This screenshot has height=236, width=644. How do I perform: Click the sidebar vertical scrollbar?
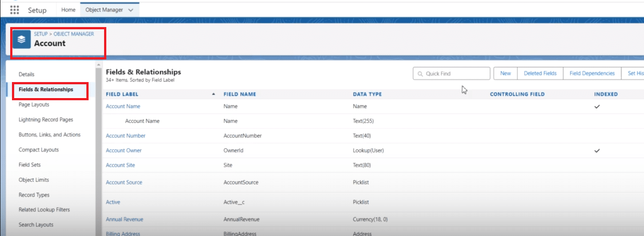coord(98,146)
